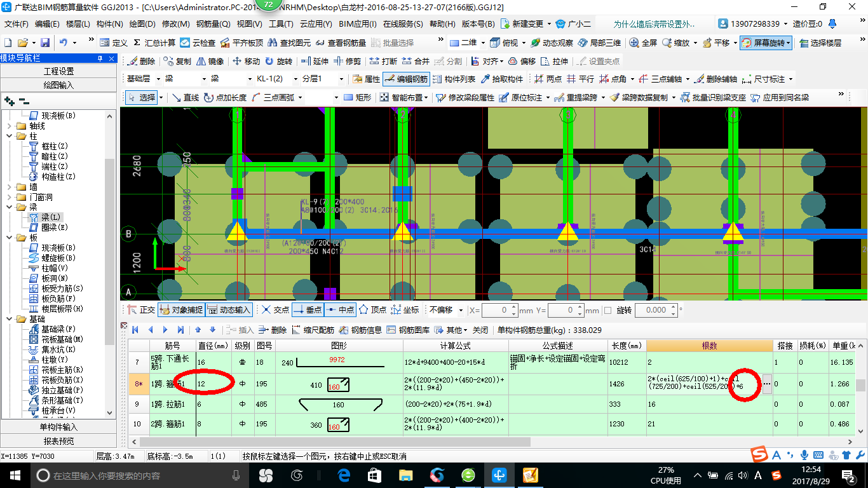
Task: Open 构件列表 component list
Action: (454, 79)
